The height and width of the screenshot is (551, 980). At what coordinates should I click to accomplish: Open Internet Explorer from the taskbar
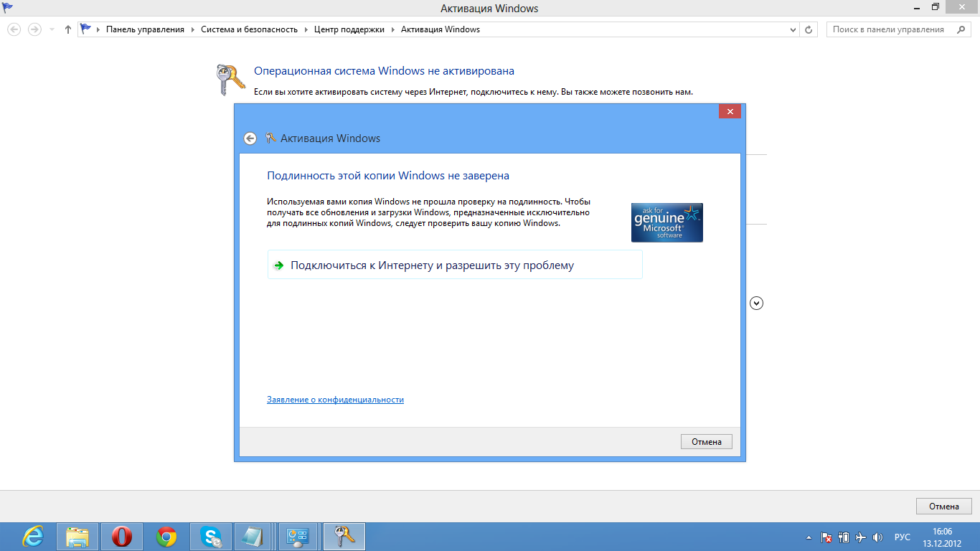tap(33, 536)
